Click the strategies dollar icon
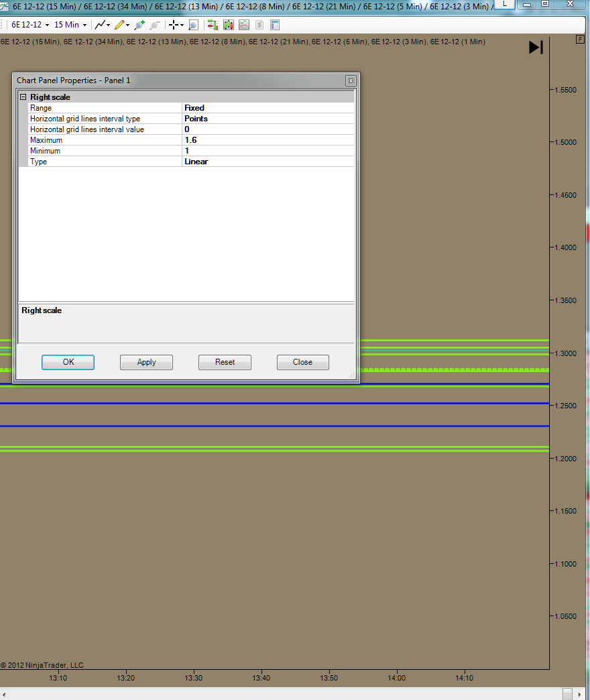Image resolution: width=590 pixels, height=700 pixels. [x=259, y=25]
